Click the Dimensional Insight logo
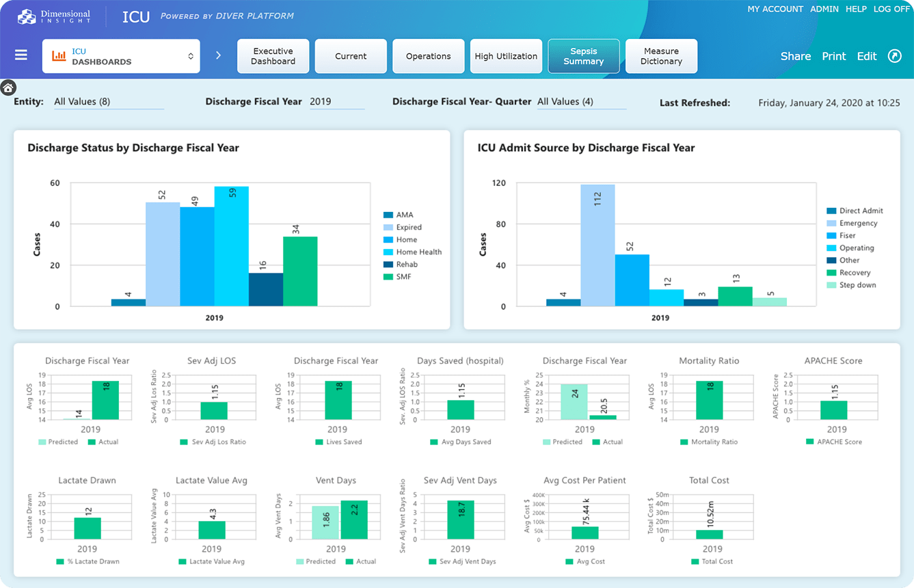914x588 pixels. pos(55,16)
